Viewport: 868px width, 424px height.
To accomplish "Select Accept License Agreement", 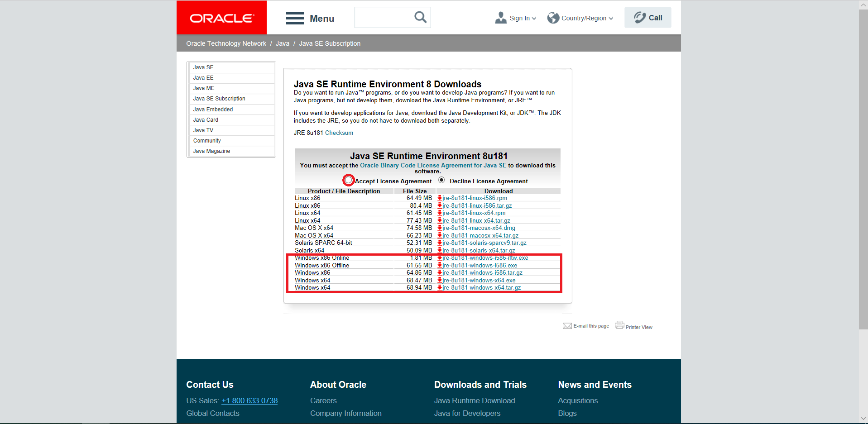I will pos(348,180).
